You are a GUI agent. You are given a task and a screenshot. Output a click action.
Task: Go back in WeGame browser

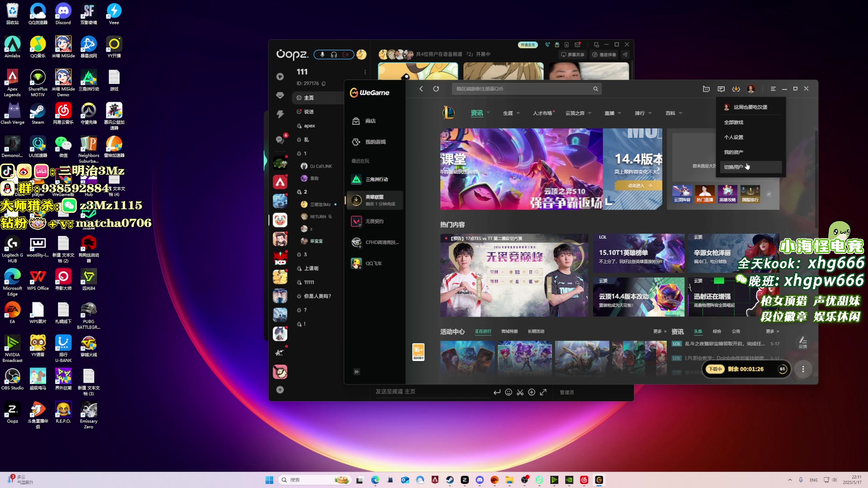point(421,89)
